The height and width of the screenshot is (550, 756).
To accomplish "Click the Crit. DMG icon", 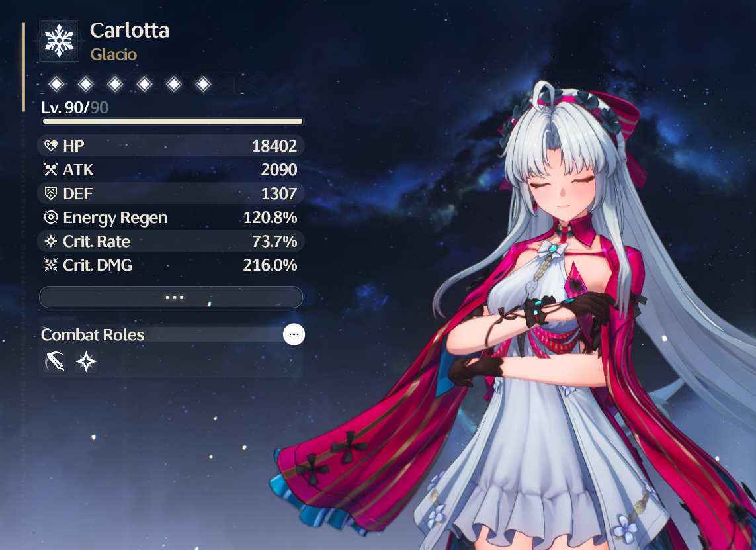I will point(51,265).
